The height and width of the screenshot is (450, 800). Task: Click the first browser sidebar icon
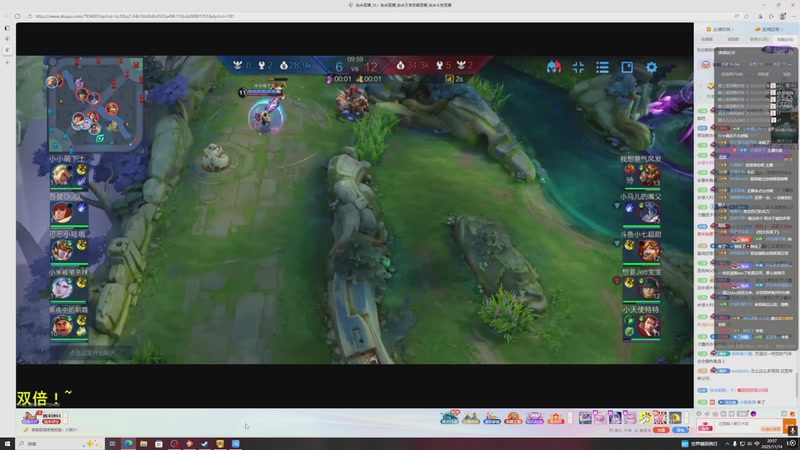(x=7, y=28)
